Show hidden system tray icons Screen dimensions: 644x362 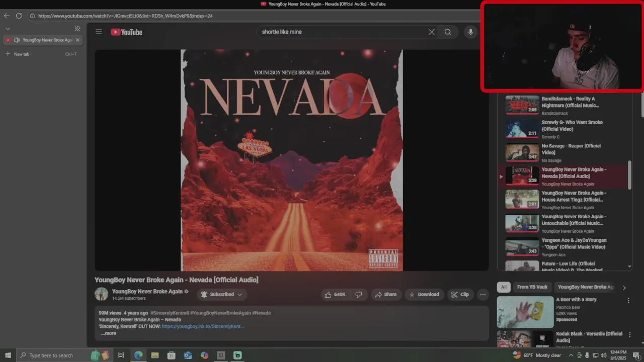[572, 355]
